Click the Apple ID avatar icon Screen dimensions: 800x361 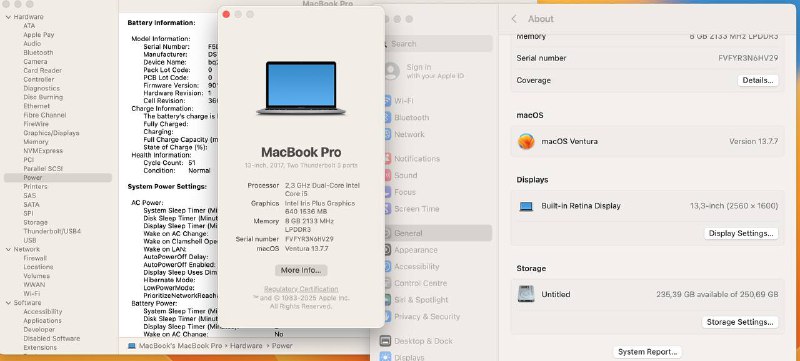coord(391,71)
